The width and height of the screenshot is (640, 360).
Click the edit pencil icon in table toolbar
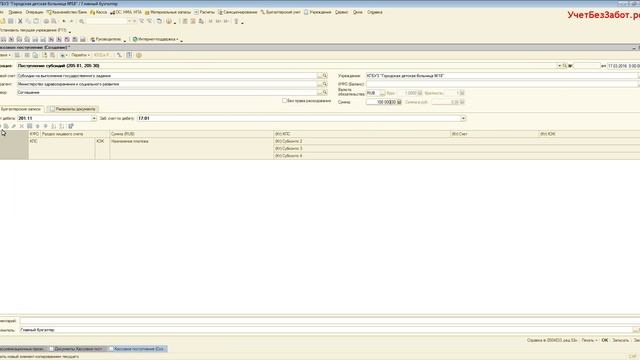13,126
